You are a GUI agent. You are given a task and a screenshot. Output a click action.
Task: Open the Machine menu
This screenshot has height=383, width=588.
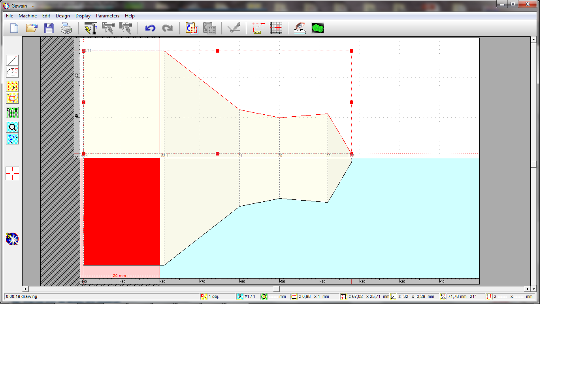pyautogui.click(x=28, y=16)
